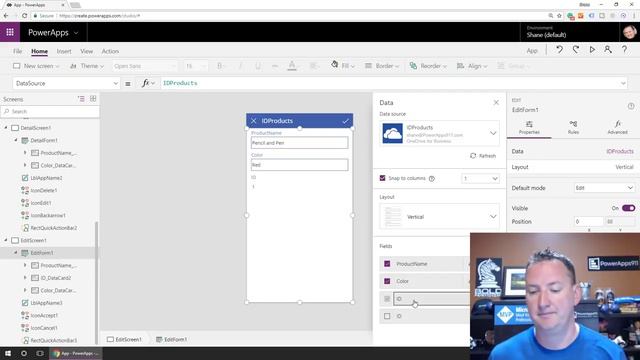Select IconDelete1 in the tree
The height and width of the screenshot is (360, 640).
coord(44,190)
